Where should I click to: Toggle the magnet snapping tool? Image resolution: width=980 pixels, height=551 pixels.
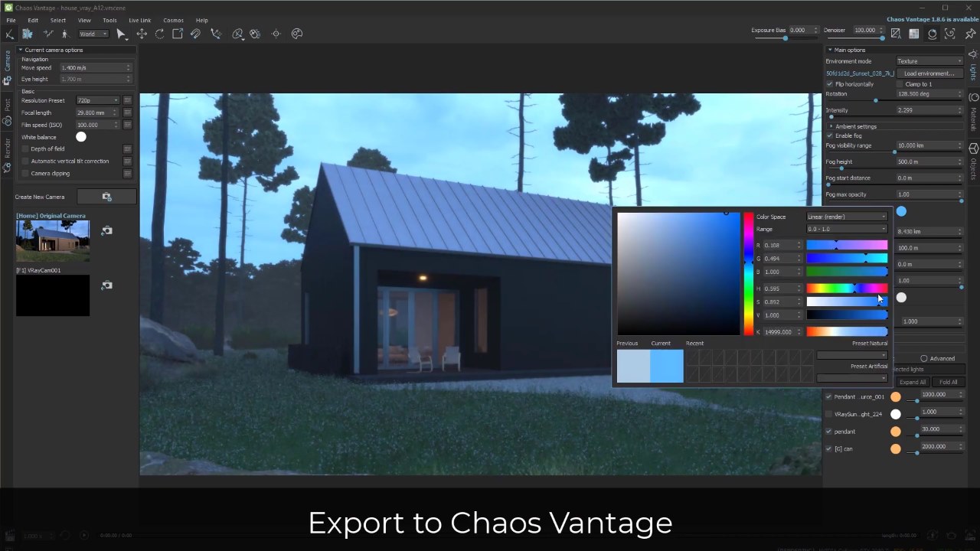(x=196, y=34)
